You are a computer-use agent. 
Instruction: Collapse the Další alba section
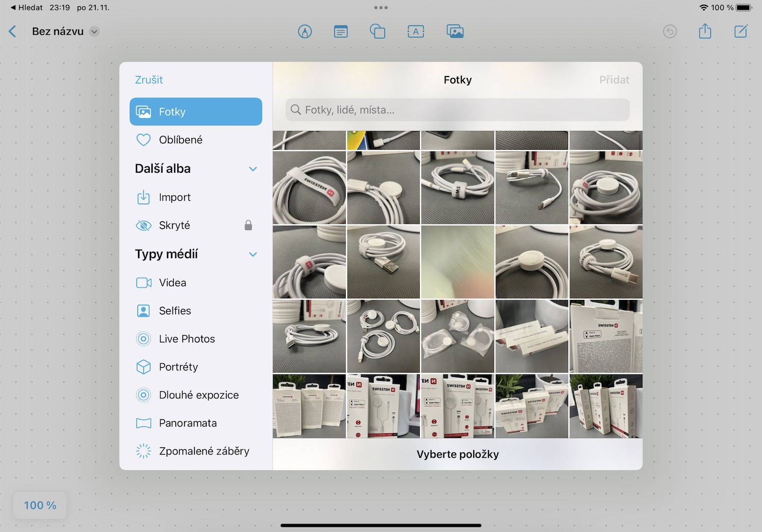pyautogui.click(x=253, y=169)
